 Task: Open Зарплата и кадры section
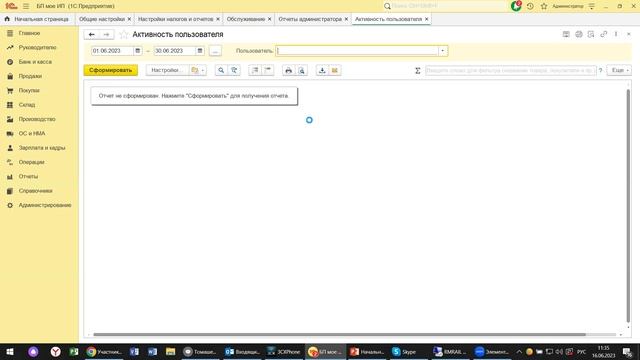[42, 148]
